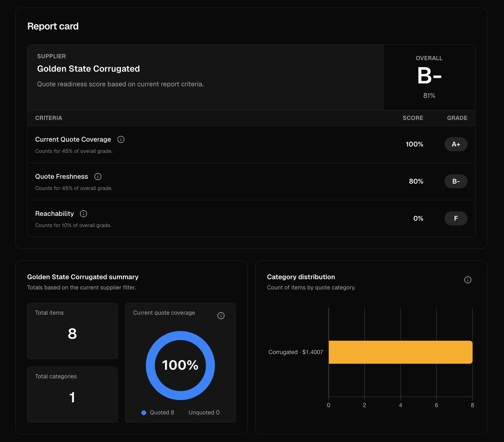Open info icon in Current quote coverage card
This screenshot has height=442, width=504.
pos(221,316)
